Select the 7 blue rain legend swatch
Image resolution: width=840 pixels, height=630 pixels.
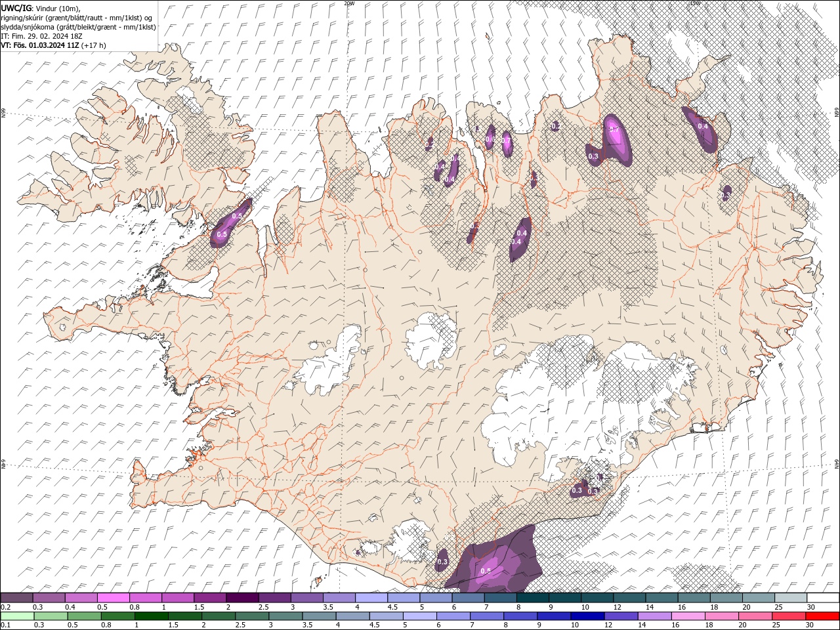pyautogui.click(x=487, y=616)
